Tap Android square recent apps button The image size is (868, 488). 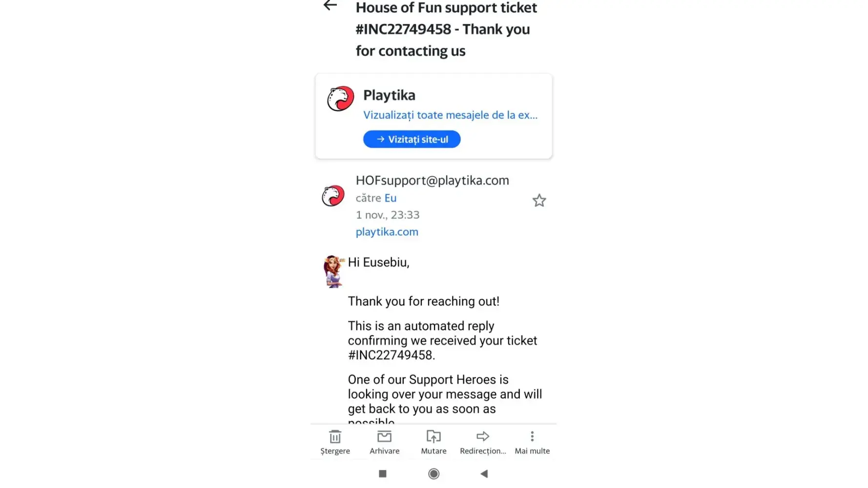tap(383, 474)
